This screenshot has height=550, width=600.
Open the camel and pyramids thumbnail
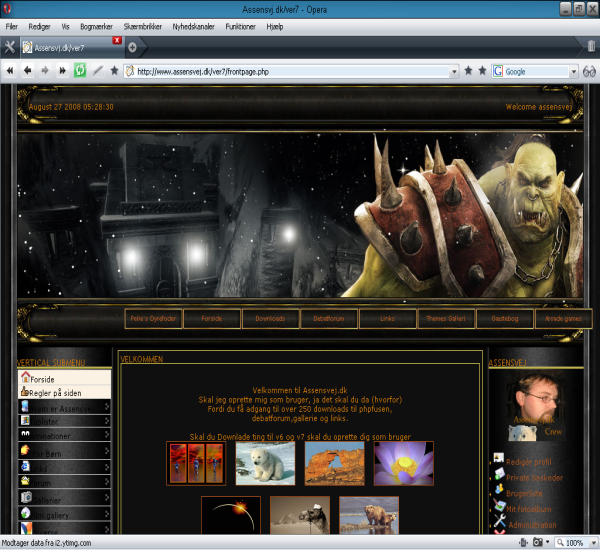300,515
